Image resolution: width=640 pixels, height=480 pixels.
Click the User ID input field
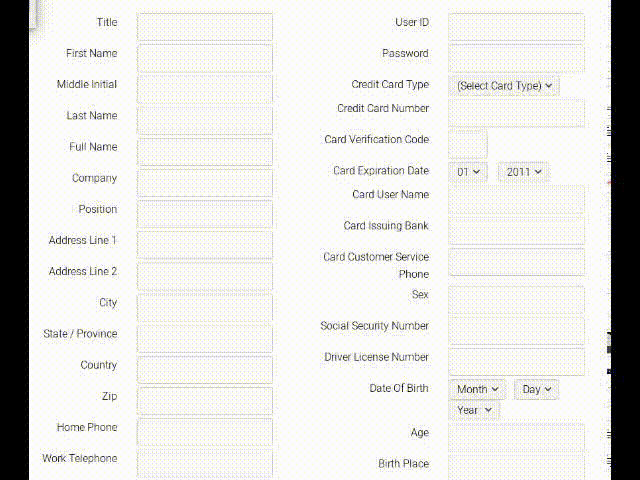tap(516, 27)
